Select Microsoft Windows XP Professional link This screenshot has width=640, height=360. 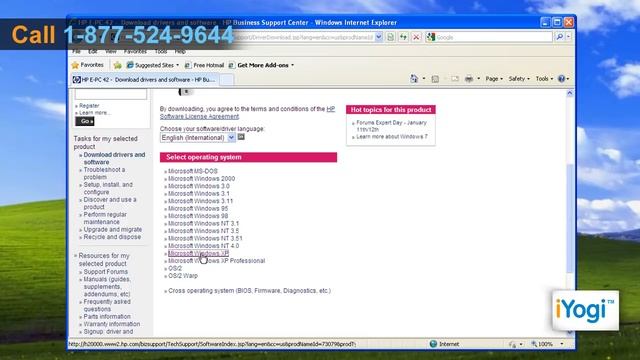[x=216, y=261]
